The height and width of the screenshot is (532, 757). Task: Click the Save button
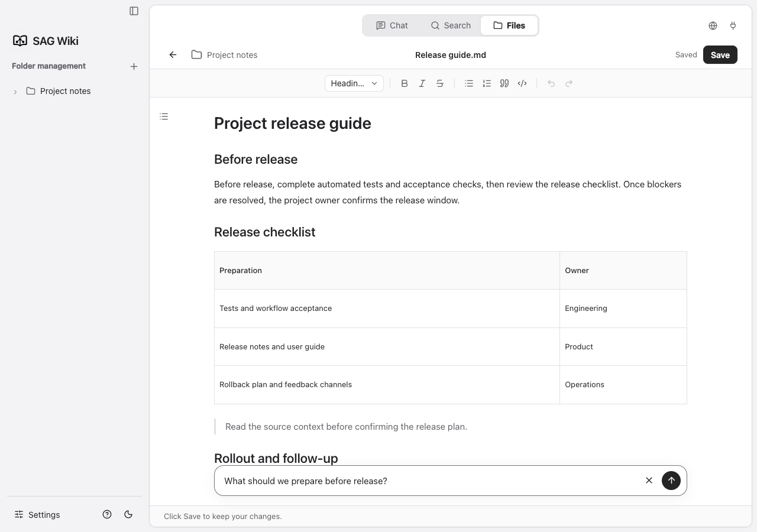(x=720, y=55)
